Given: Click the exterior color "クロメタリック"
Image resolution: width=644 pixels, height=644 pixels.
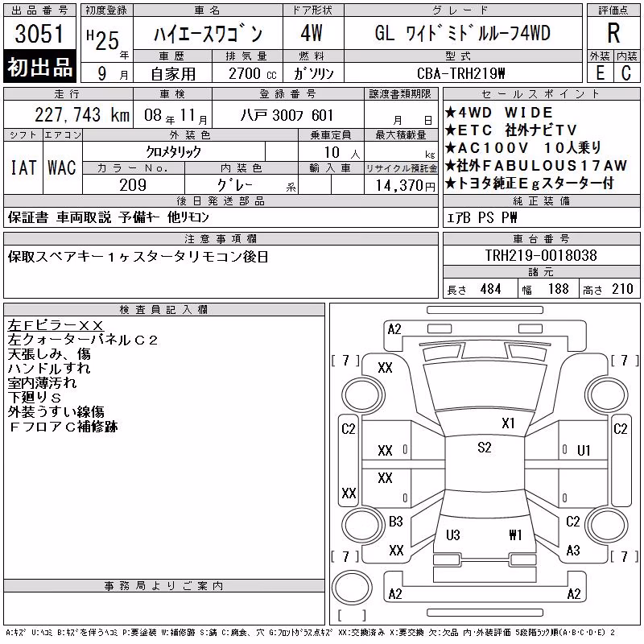Looking at the screenshot, I should pyautogui.click(x=173, y=152).
